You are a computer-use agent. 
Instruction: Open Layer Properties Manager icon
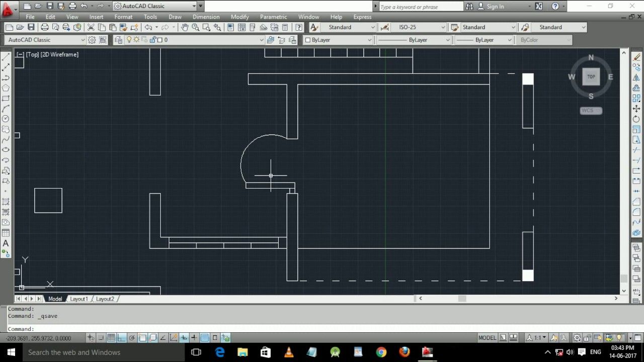(x=118, y=40)
